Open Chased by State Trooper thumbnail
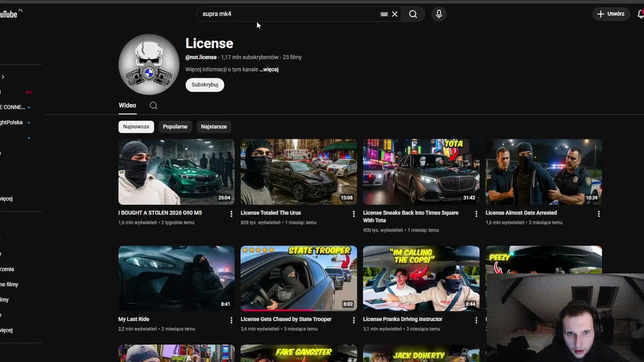Screen dimensions: 644x362 (299, 279)
